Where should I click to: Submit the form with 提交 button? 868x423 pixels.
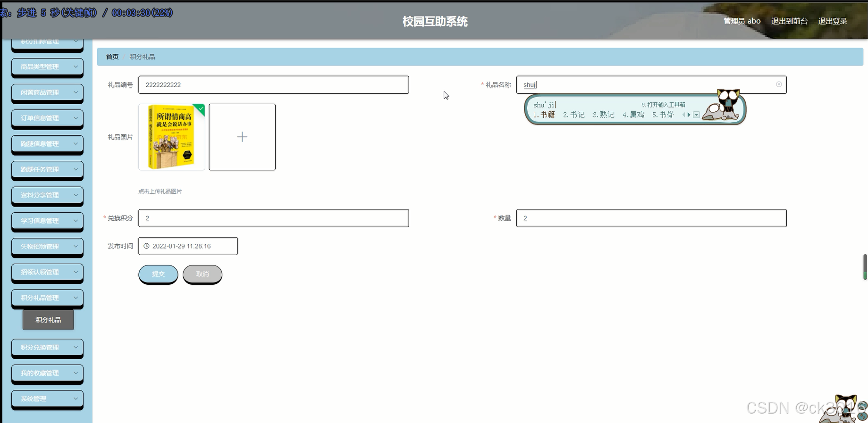pyautogui.click(x=158, y=274)
